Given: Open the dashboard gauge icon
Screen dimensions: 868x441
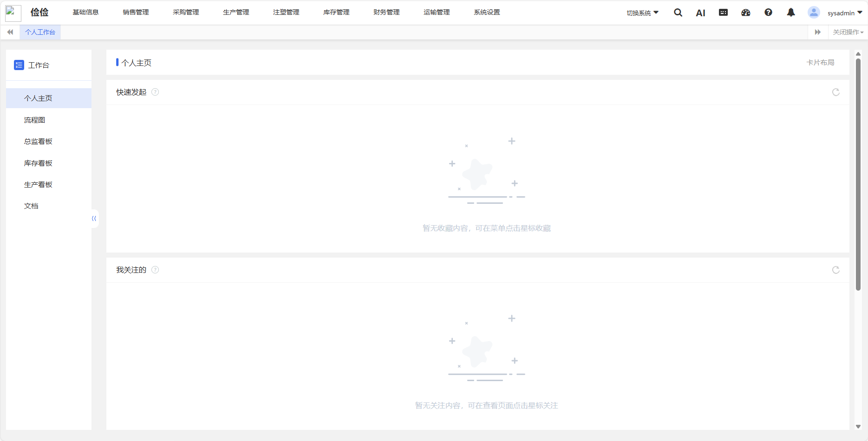Looking at the screenshot, I should (x=745, y=13).
